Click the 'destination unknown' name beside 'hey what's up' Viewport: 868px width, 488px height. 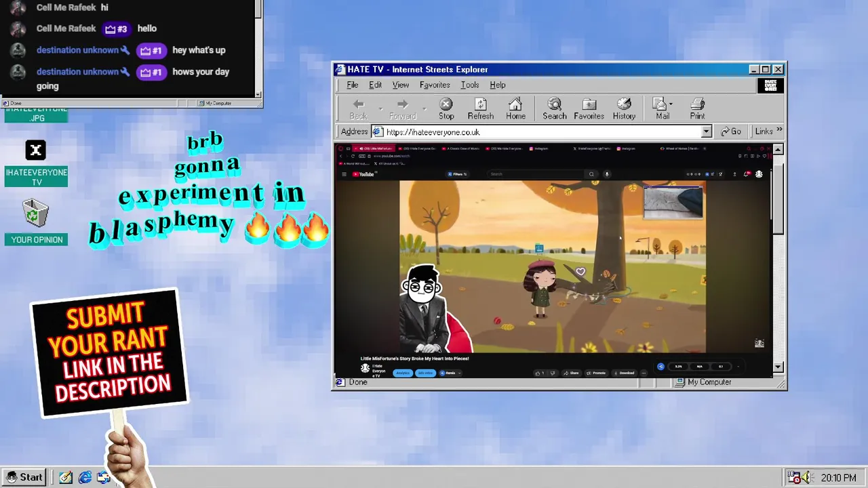(x=77, y=50)
